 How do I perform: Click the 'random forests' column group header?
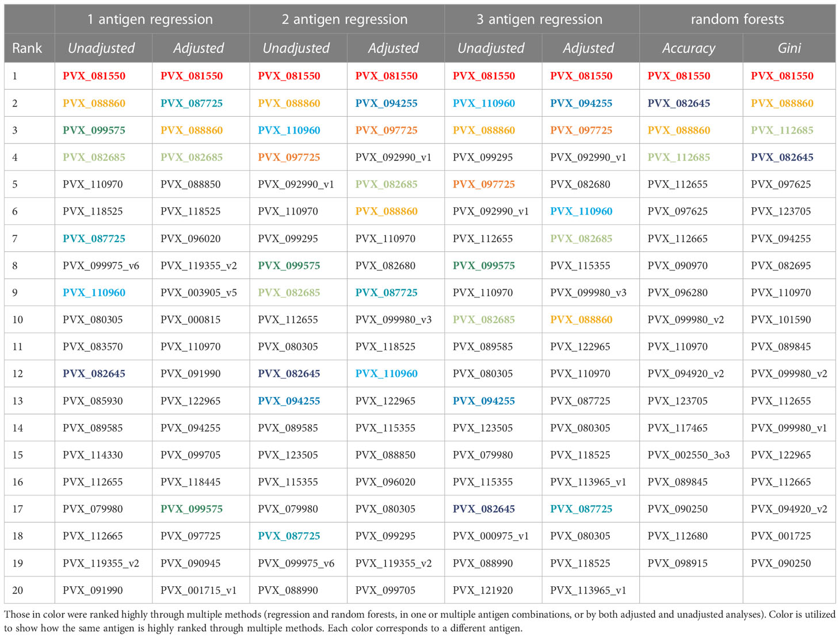coord(737,19)
